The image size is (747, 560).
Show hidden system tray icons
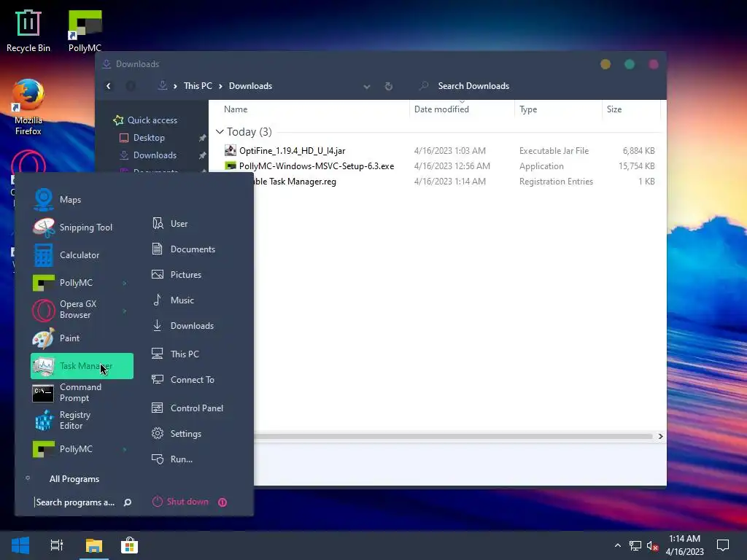tap(617, 545)
